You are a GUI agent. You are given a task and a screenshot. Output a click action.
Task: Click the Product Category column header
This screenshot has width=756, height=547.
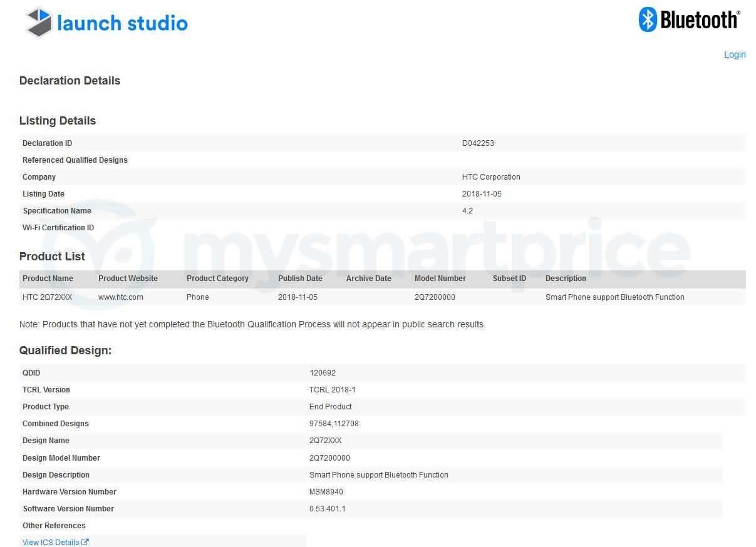pyautogui.click(x=217, y=279)
